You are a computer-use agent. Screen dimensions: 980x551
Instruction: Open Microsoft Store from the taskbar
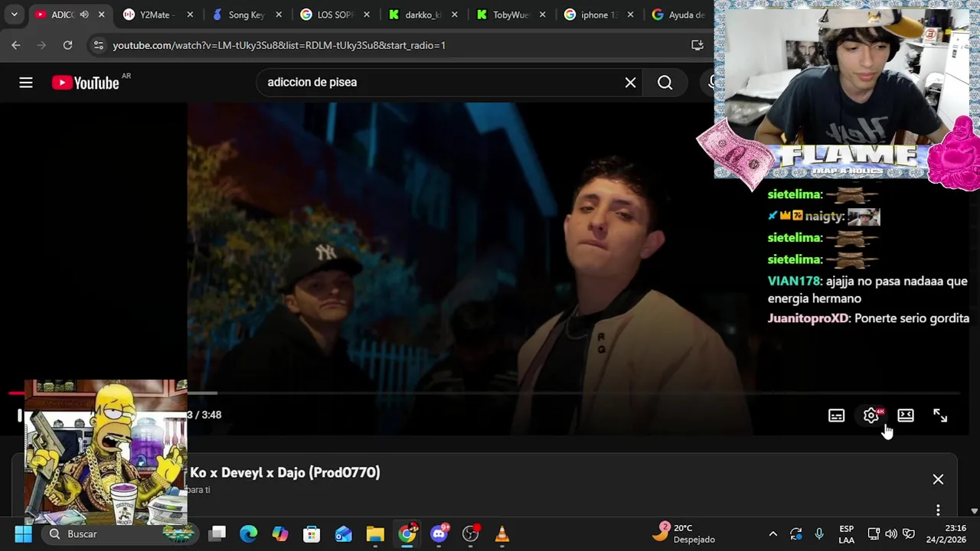[x=312, y=533]
